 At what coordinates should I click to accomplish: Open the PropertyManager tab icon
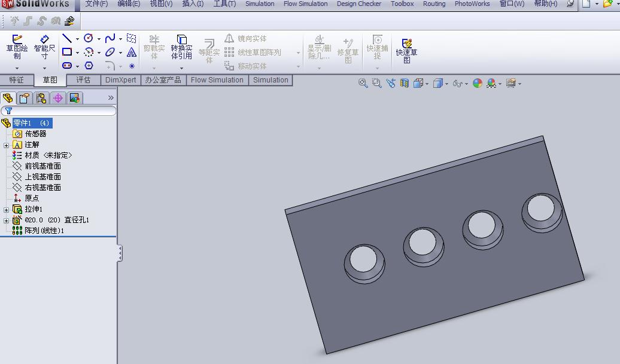tap(25, 98)
